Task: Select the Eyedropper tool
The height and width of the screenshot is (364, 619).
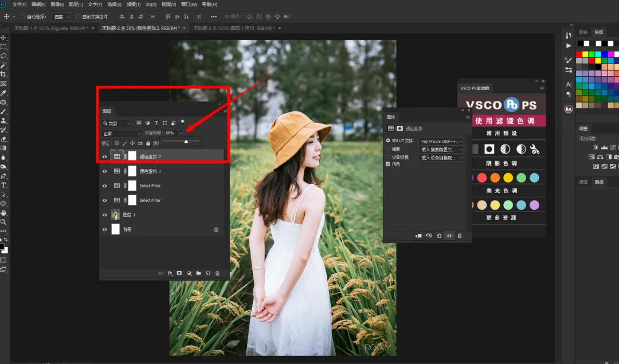Action: point(3,93)
